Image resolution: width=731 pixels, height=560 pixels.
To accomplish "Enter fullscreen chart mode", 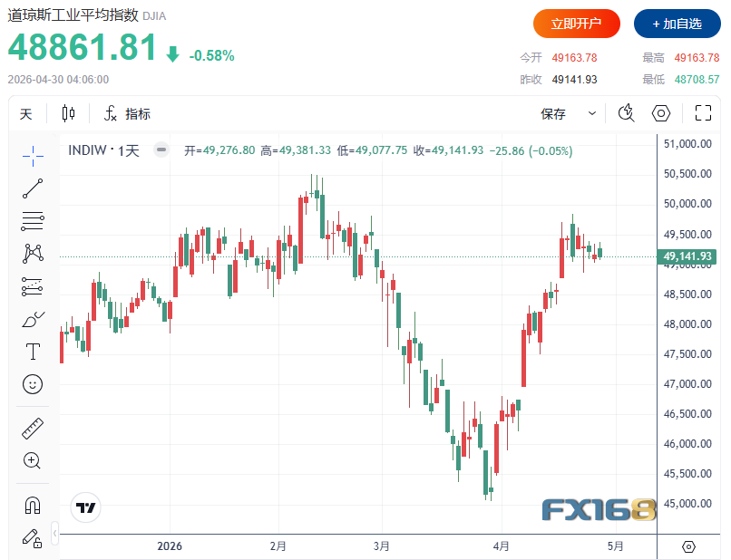I will [703, 113].
